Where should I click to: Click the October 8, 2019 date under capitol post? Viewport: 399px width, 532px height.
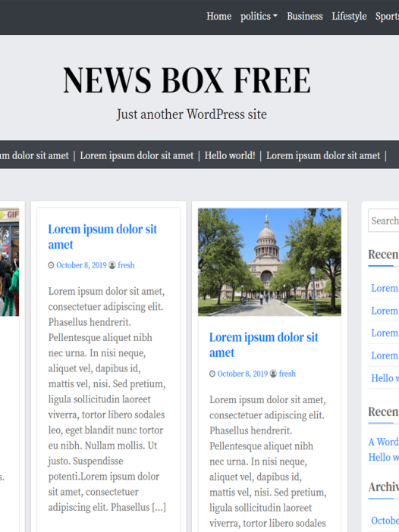point(243,374)
